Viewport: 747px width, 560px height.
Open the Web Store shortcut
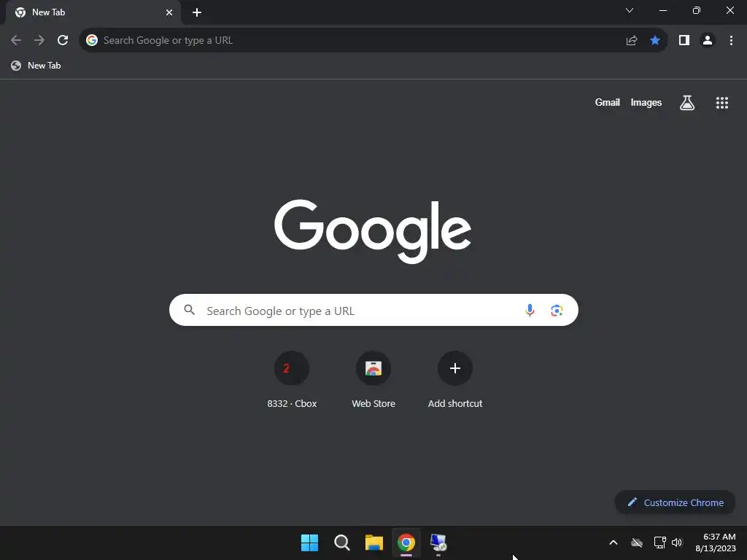pos(373,380)
